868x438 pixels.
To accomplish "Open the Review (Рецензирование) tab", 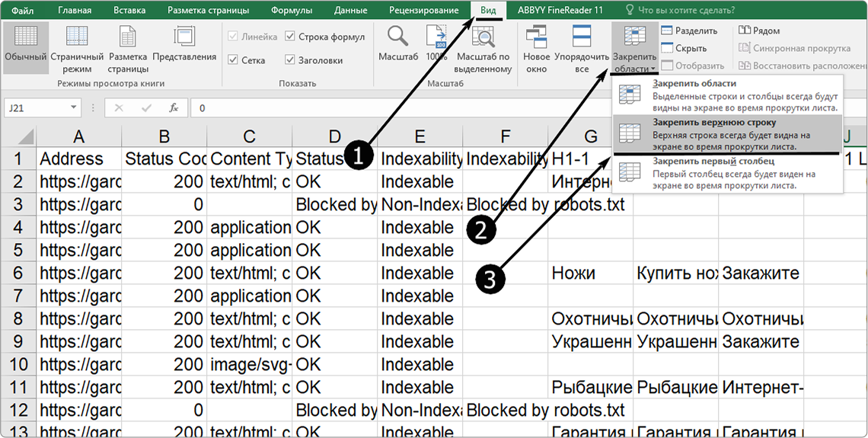I will click(x=423, y=10).
